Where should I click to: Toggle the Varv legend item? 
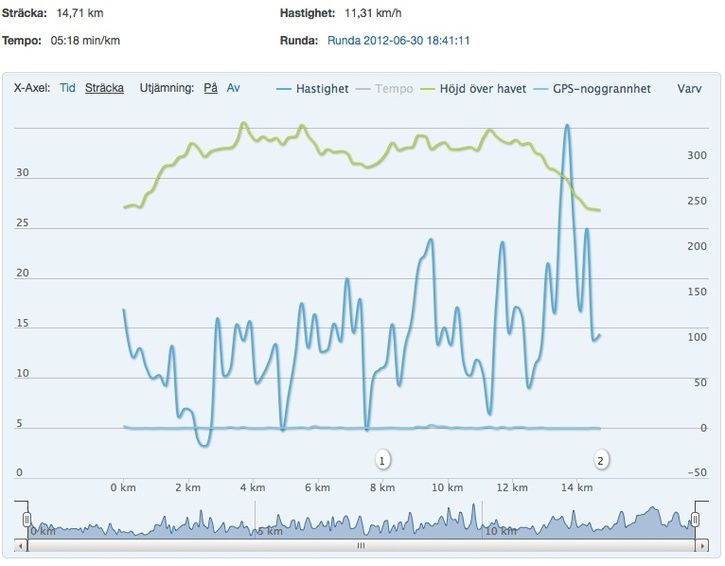coord(689,88)
